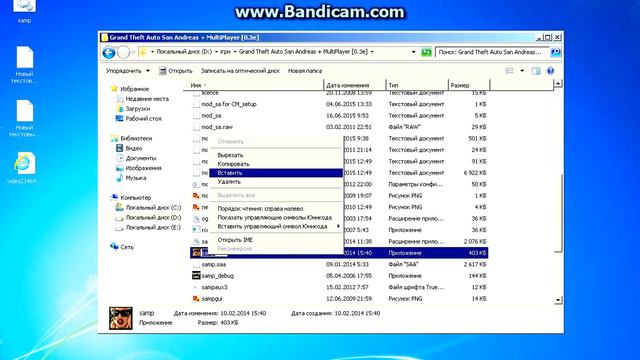Expand dropdown arrow after Локальный диск (D:) breadcrumb
Image resolution: width=640 pixels, height=360 pixels.
pos(216,52)
